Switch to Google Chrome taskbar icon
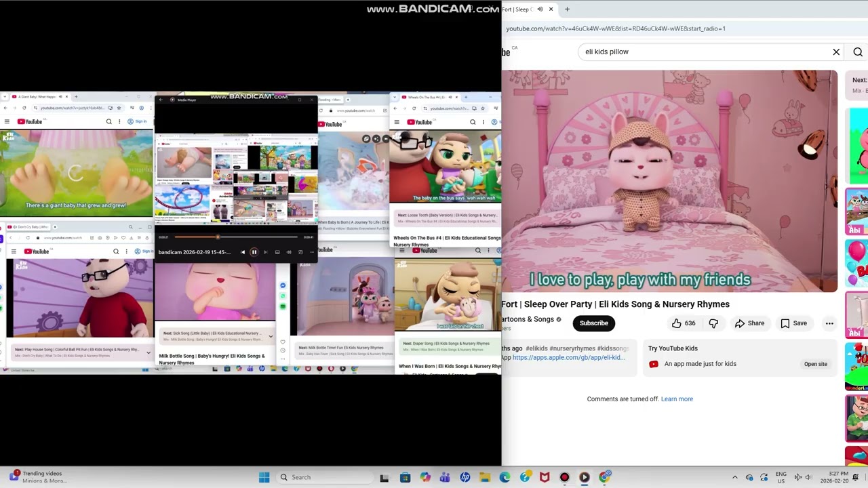The width and height of the screenshot is (868, 488). (604, 477)
